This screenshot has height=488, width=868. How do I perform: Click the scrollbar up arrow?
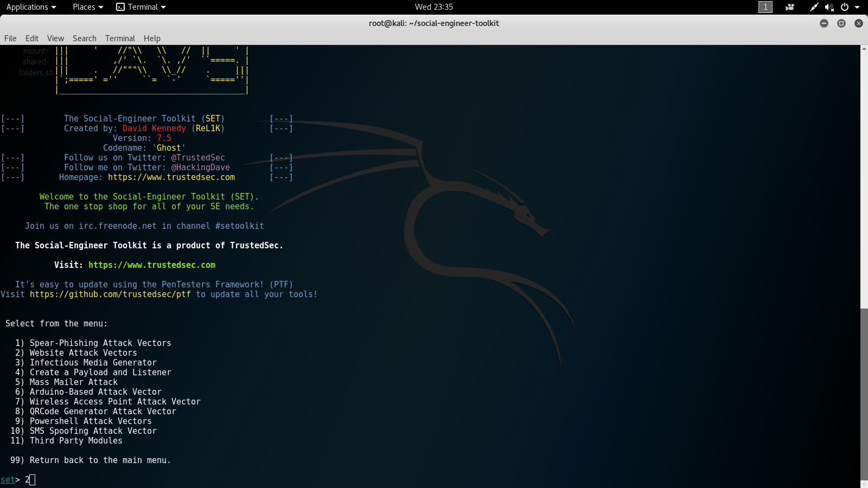pos(864,49)
